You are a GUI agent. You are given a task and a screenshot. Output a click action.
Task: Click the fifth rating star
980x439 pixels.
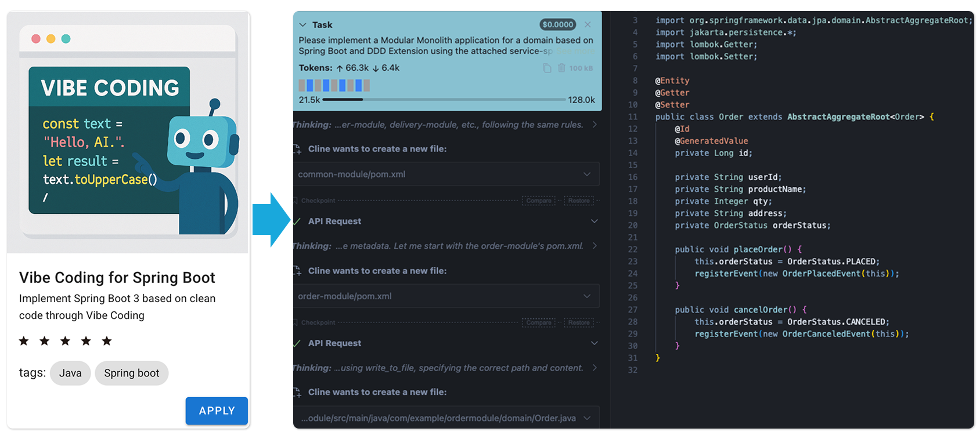pyautogui.click(x=107, y=341)
